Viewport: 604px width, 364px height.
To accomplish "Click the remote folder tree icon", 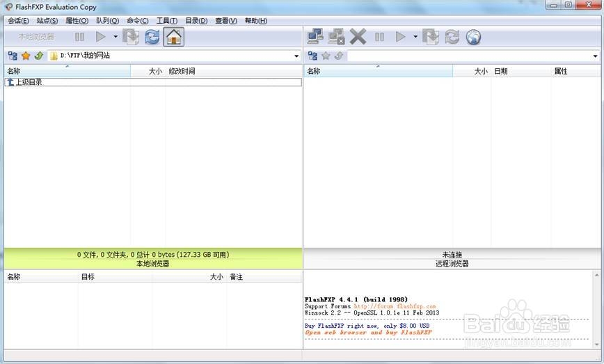I will coord(313,56).
